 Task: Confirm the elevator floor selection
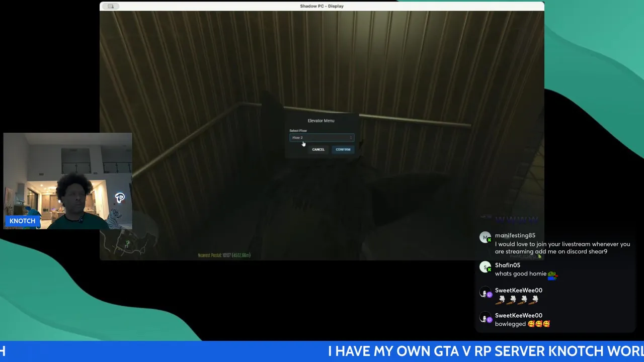(343, 149)
